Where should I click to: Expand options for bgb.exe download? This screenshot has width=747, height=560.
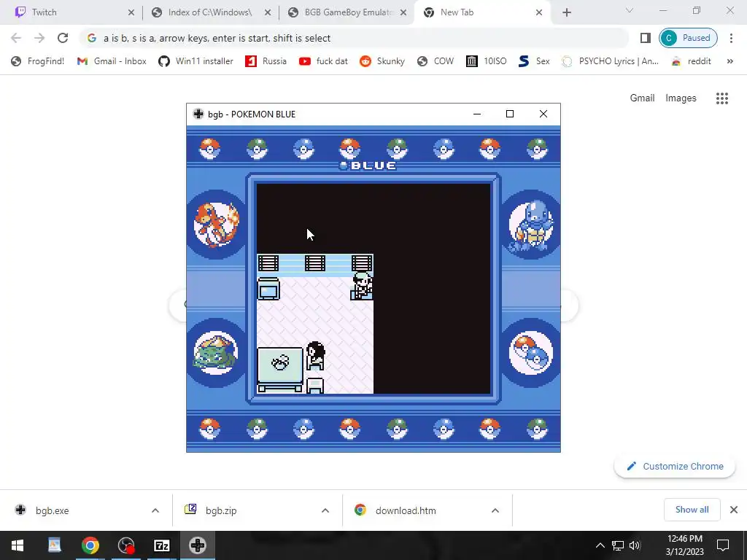click(x=155, y=510)
